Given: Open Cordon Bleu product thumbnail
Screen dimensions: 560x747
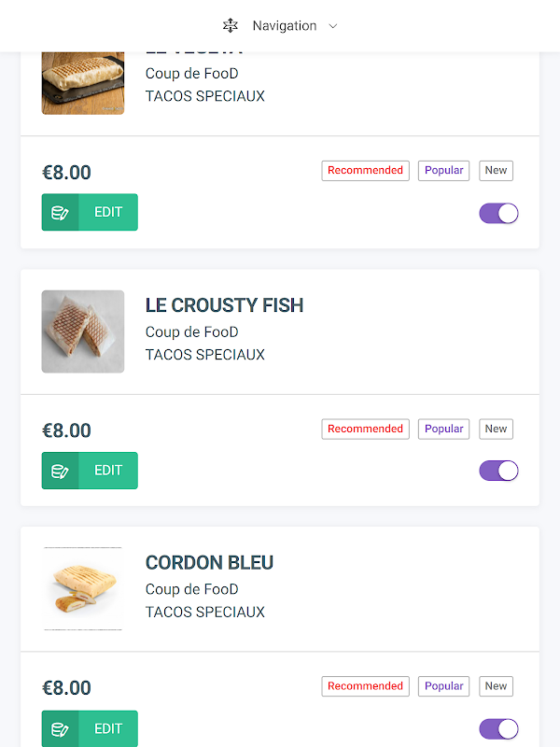Looking at the screenshot, I should (83, 589).
